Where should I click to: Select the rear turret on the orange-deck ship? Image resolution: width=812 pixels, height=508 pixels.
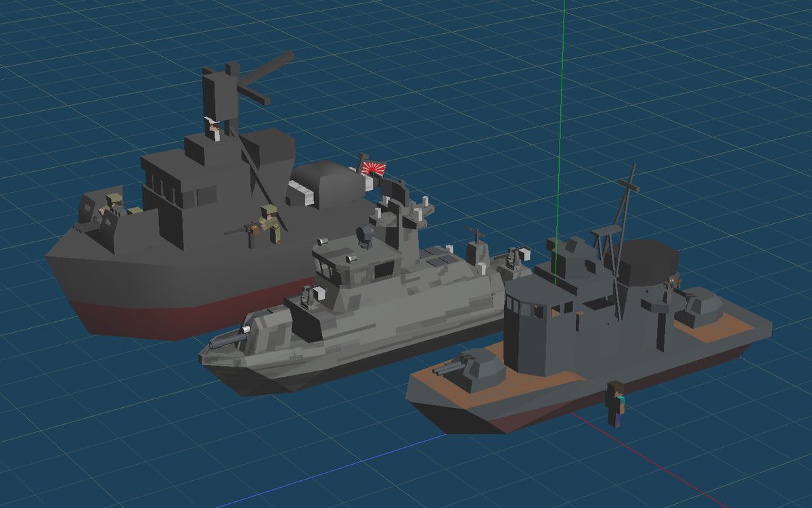[700, 307]
